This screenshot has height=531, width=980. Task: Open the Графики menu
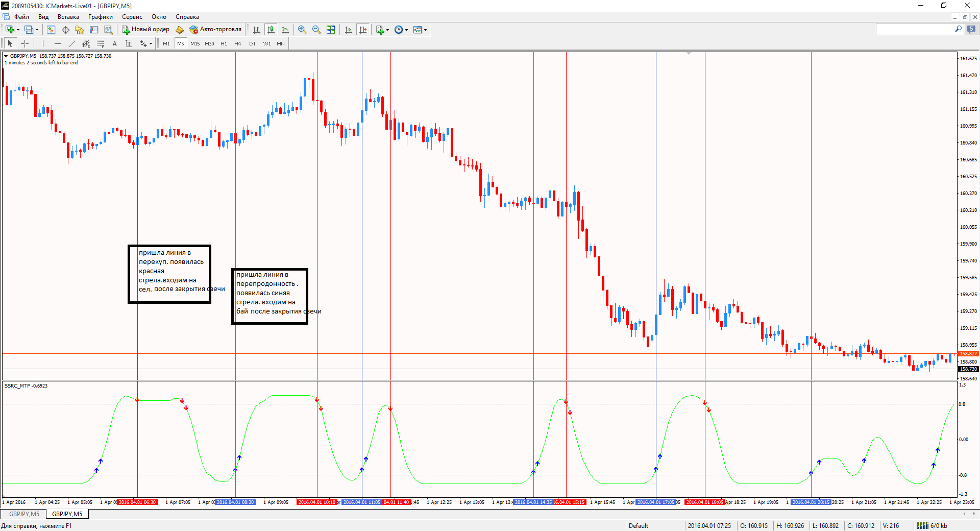click(101, 17)
